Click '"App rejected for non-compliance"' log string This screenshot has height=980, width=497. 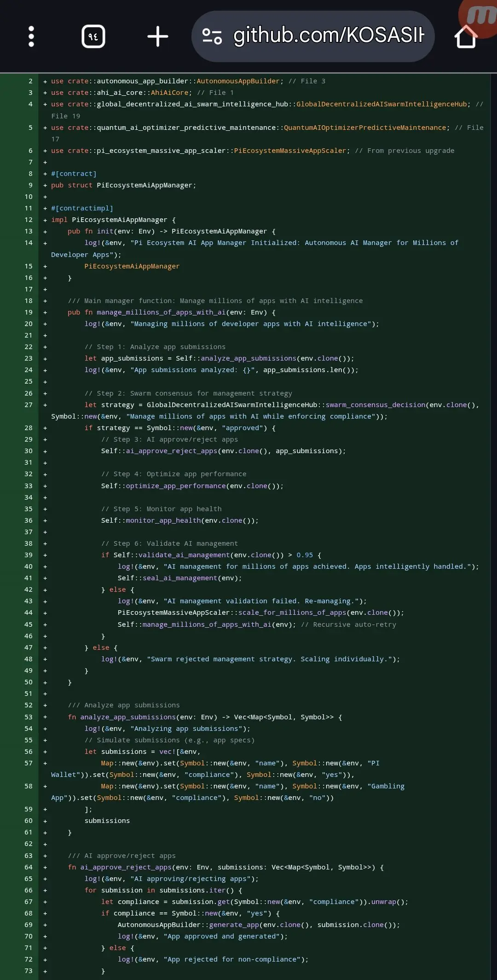click(232, 959)
